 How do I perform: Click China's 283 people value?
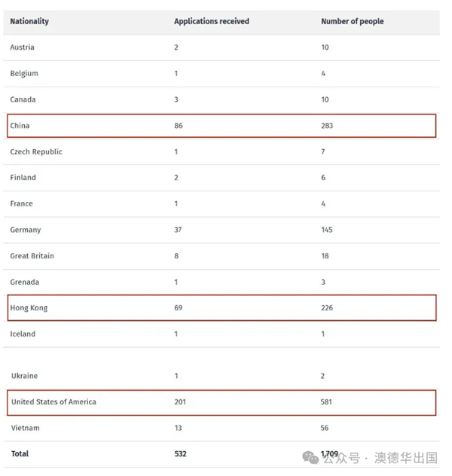327,126
